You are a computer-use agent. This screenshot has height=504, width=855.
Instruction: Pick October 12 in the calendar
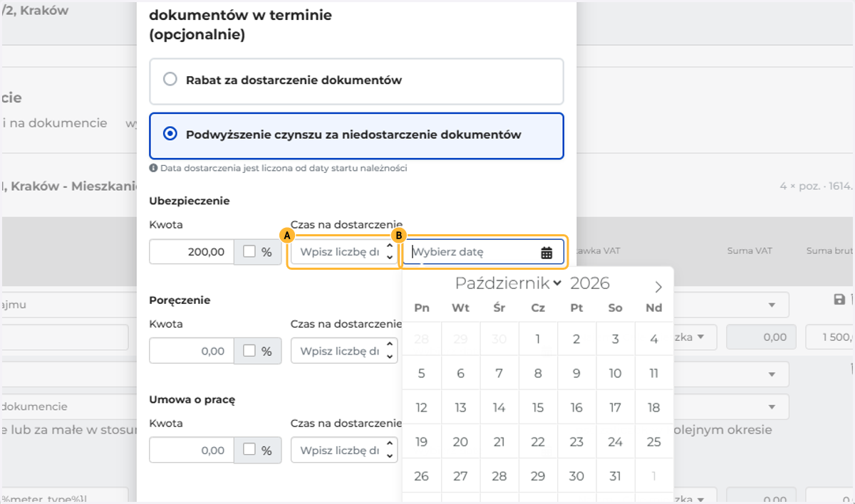pyautogui.click(x=422, y=408)
